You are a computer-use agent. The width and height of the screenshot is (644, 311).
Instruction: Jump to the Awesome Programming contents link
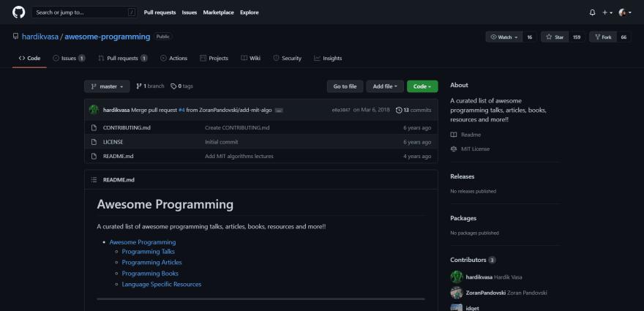click(143, 242)
